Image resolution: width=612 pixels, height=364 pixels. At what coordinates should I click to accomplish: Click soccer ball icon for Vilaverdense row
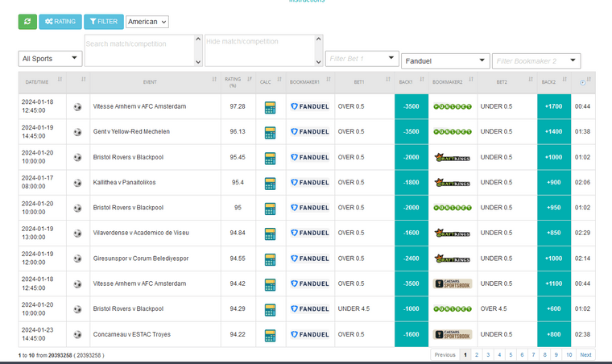pos(77,234)
